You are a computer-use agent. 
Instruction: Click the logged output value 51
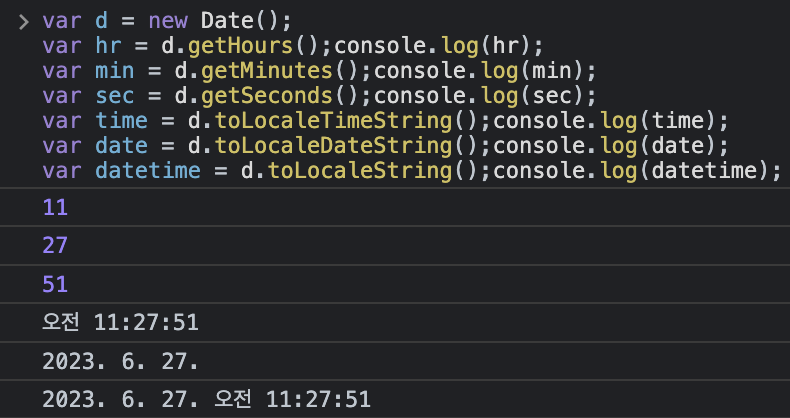55,285
